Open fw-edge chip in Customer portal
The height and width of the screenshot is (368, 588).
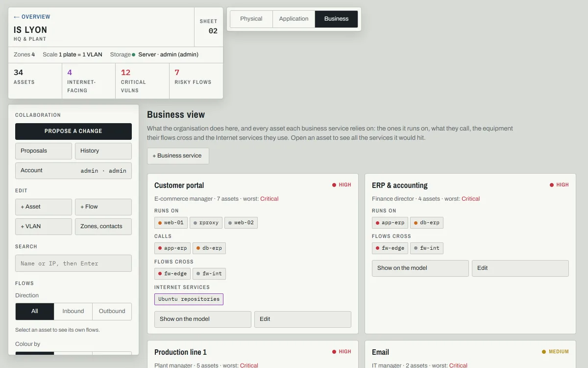pyautogui.click(x=172, y=274)
